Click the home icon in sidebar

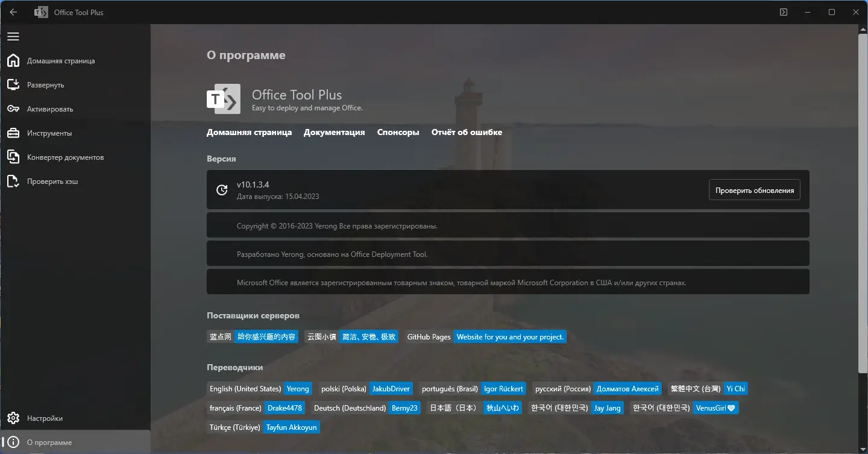13,61
